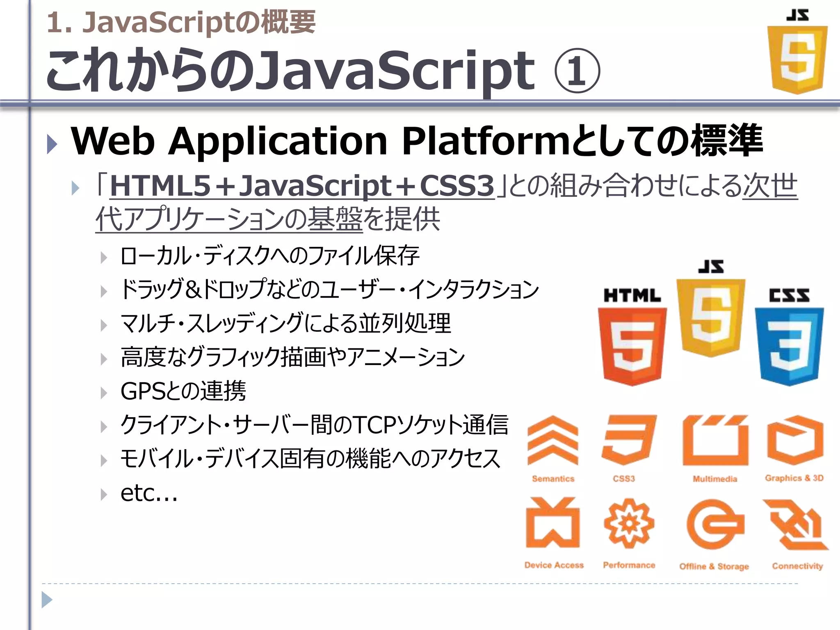Click the bullet arrow before ローカル・ディスク line
Screen dimensions: 840x630
104,258
